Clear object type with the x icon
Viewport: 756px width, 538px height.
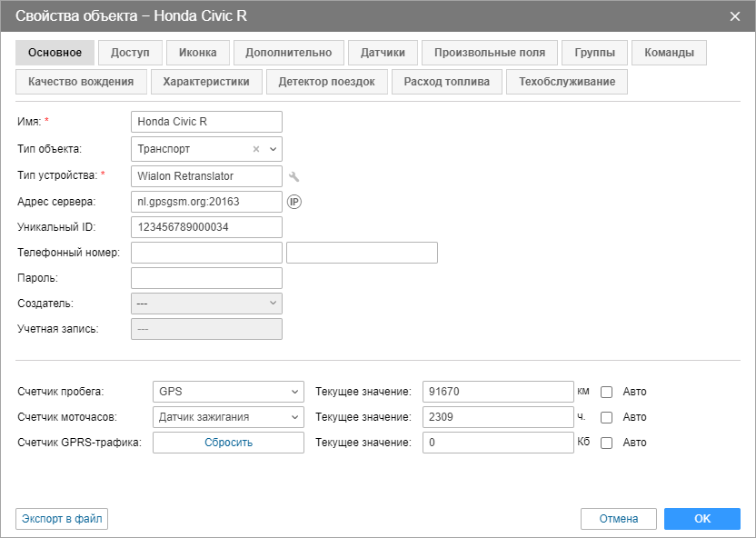tap(256, 148)
